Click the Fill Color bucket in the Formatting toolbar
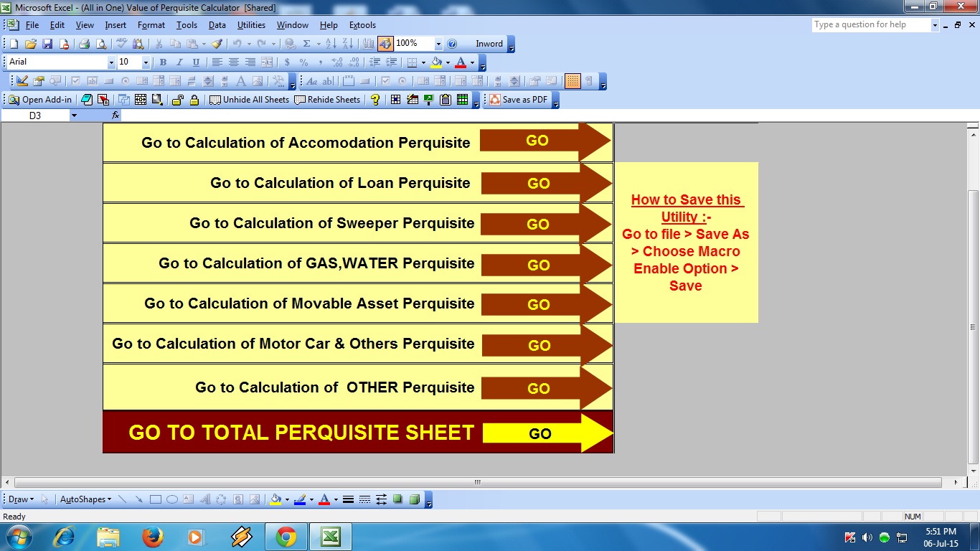Viewport: 980px width, 551px height. (x=436, y=62)
